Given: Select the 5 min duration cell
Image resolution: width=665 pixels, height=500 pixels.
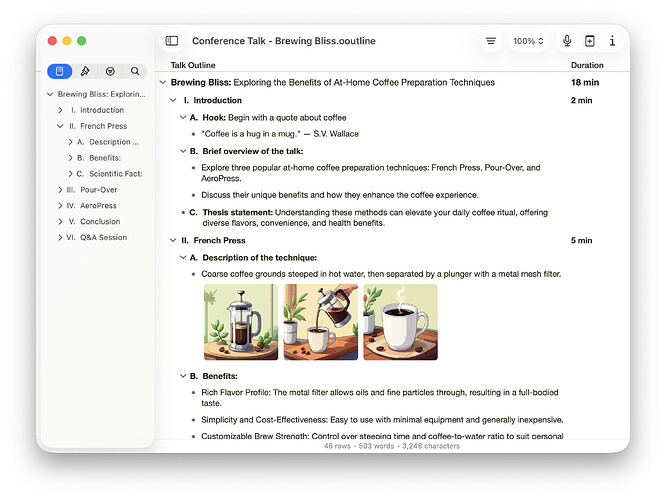Looking at the screenshot, I should click(x=581, y=240).
